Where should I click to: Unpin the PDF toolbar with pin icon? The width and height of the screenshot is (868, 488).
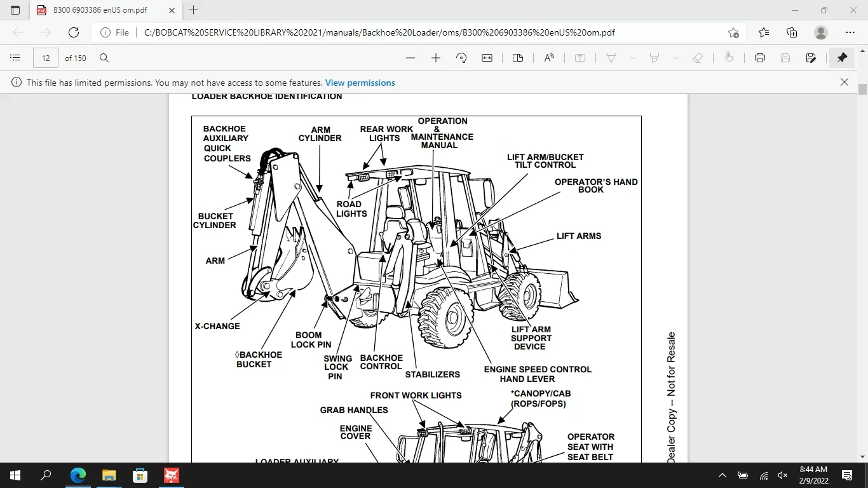coord(842,58)
